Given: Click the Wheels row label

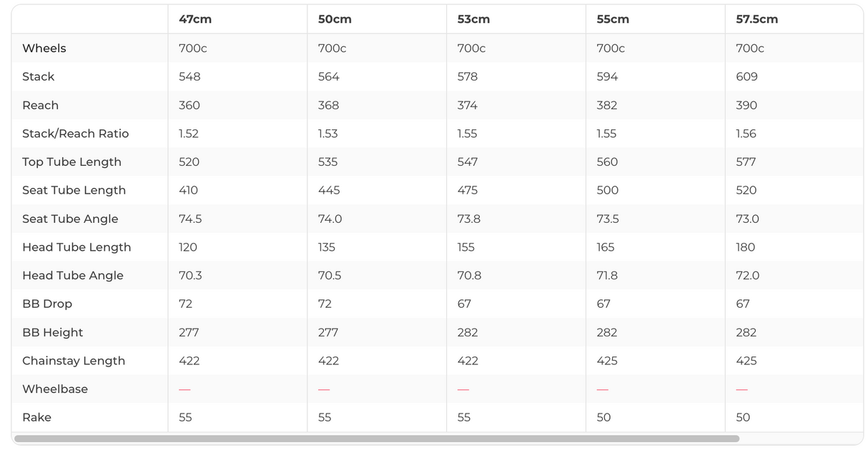Looking at the screenshot, I should click(x=44, y=49).
